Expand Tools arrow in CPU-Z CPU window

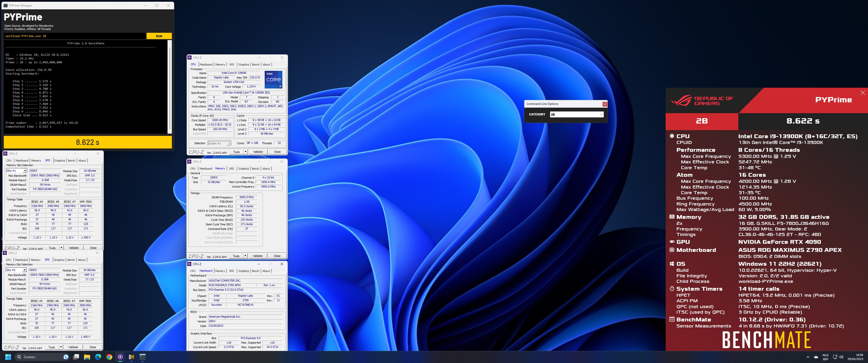[246, 152]
